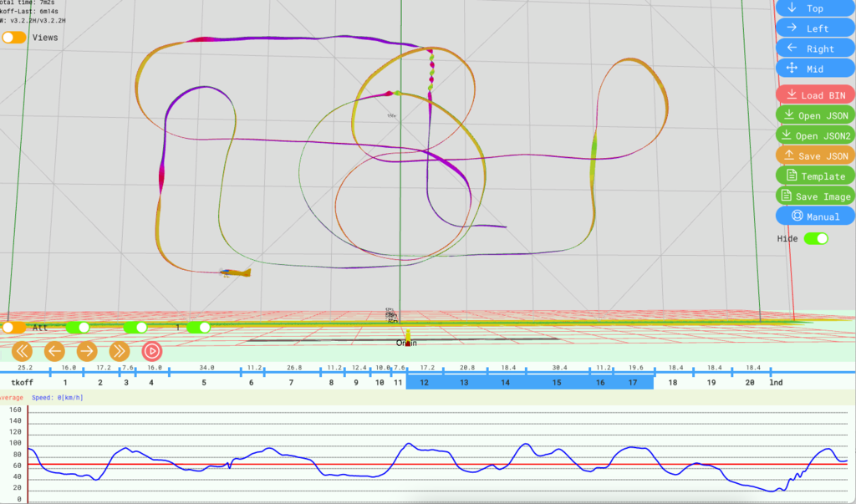Toggle the green switch right after Att label
This screenshot has height=504, width=856.
click(78, 328)
